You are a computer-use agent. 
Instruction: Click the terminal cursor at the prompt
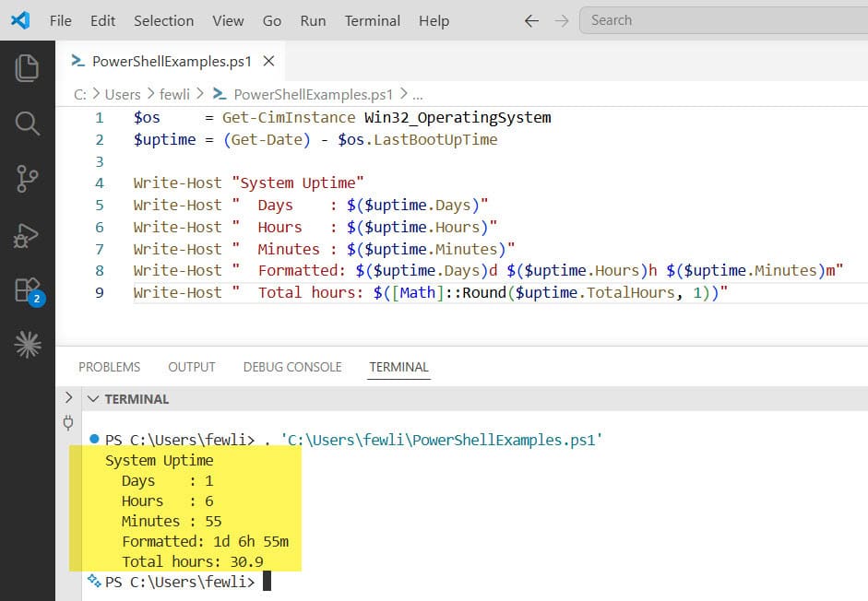tap(267, 581)
